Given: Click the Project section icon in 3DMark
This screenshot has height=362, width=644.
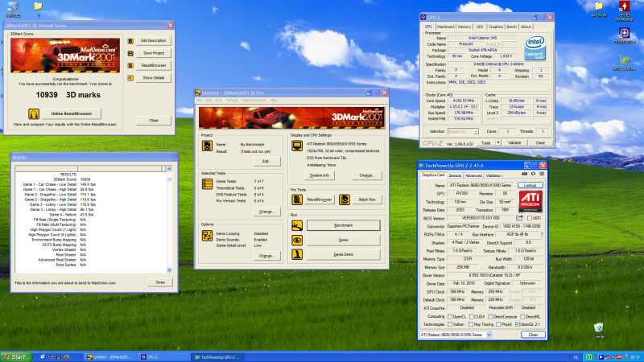Looking at the screenshot, I should [x=207, y=146].
